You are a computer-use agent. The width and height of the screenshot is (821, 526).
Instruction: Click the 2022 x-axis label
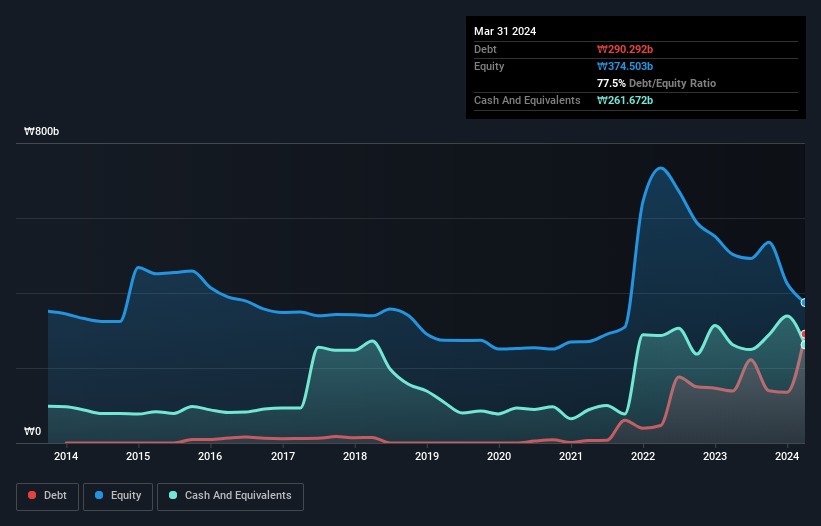(x=643, y=456)
